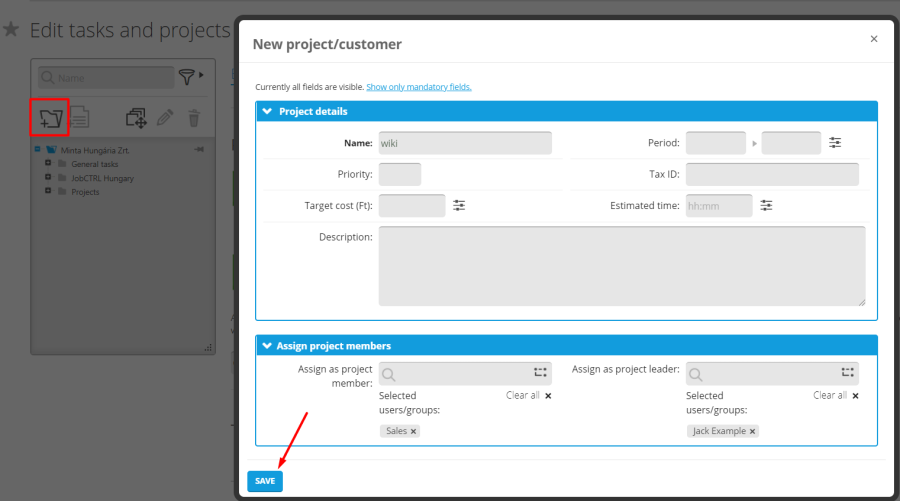Collapse the Assign project members section
This screenshot has width=900, height=501.
pos(267,345)
